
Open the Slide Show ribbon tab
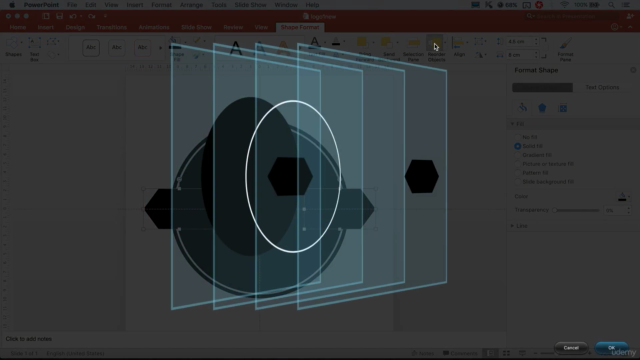[196, 27]
